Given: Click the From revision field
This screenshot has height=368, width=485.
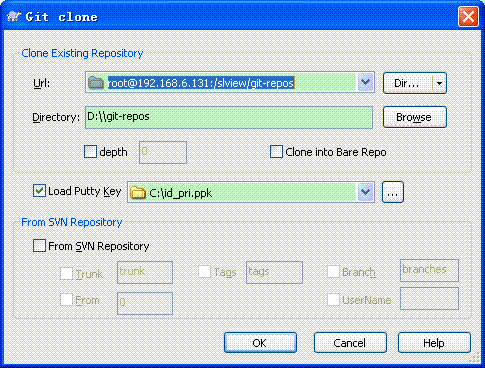Looking at the screenshot, I should click(x=145, y=303).
